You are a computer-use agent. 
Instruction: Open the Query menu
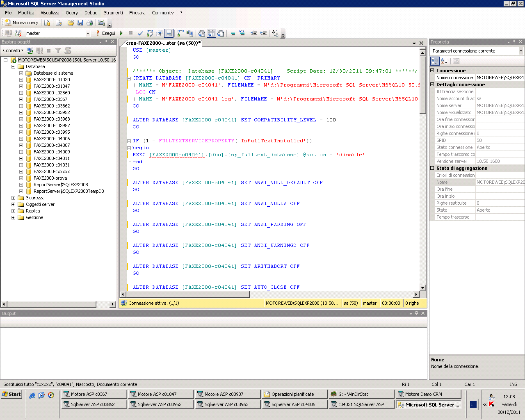click(x=72, y=13)
